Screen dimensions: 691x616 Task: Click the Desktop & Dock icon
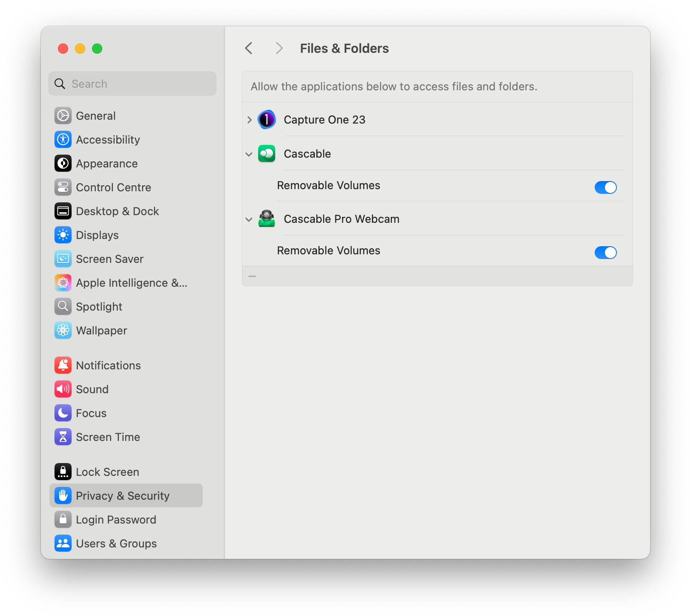[63, 211]
